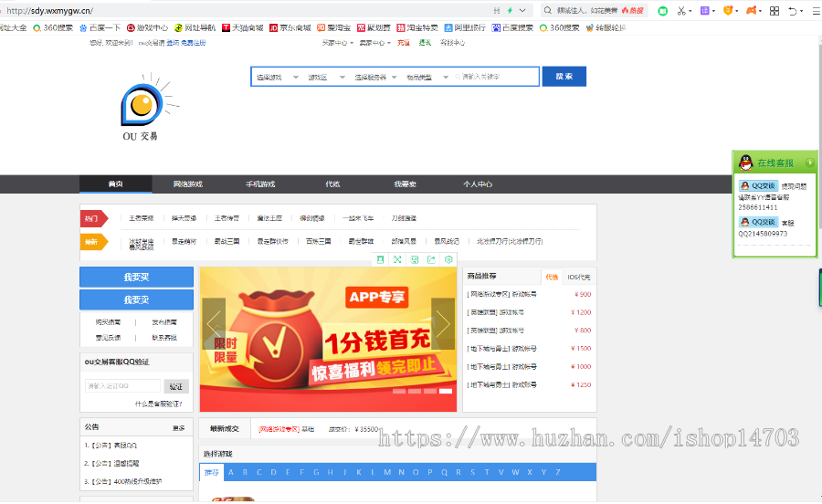Open the browser hamburger menu

point(817,10)
